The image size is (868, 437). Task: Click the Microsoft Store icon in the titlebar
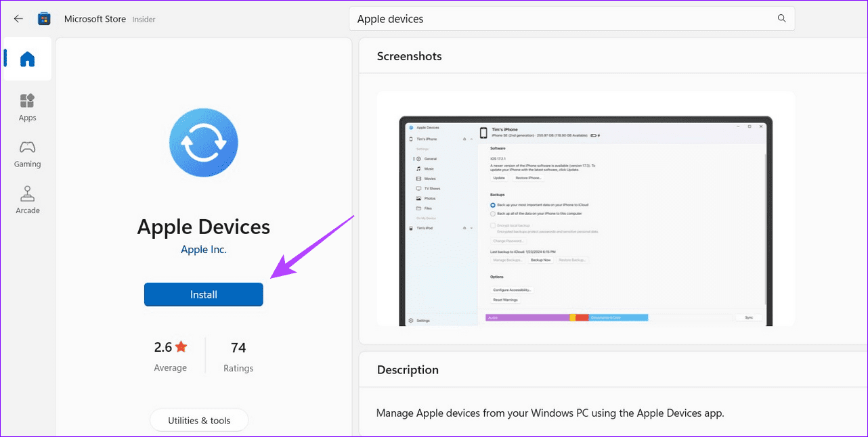[x=43, y=18]
